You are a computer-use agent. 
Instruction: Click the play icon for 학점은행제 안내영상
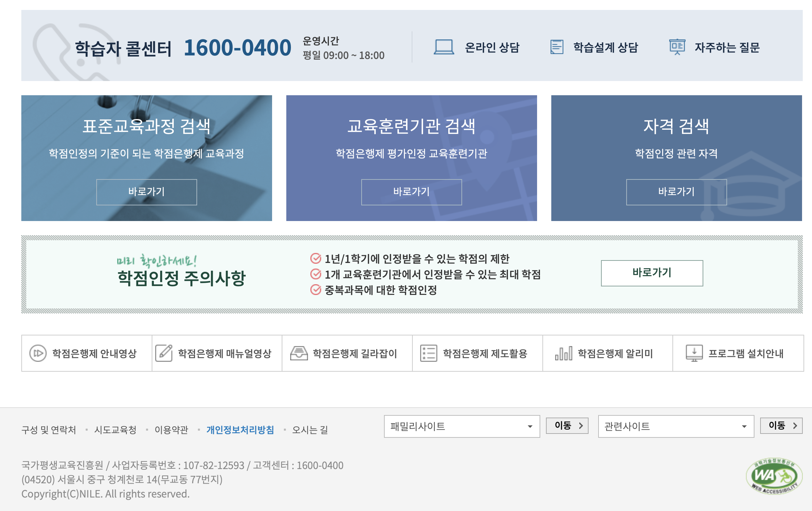[x=38, y=353]
